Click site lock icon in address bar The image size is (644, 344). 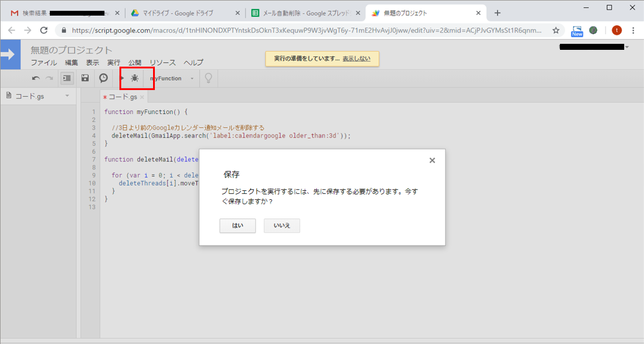click(64, 30)
